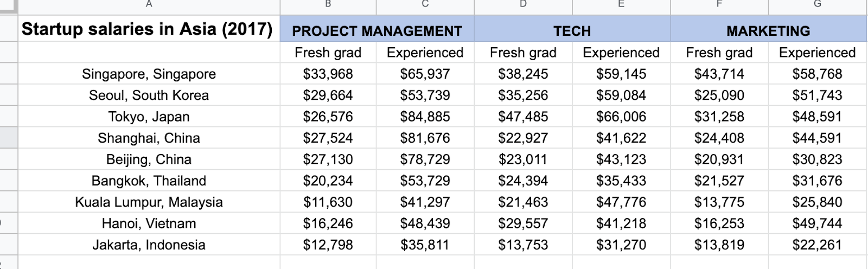
Task: Select the Tokyo, Japan row label
Action: click(x=149, y=117)
